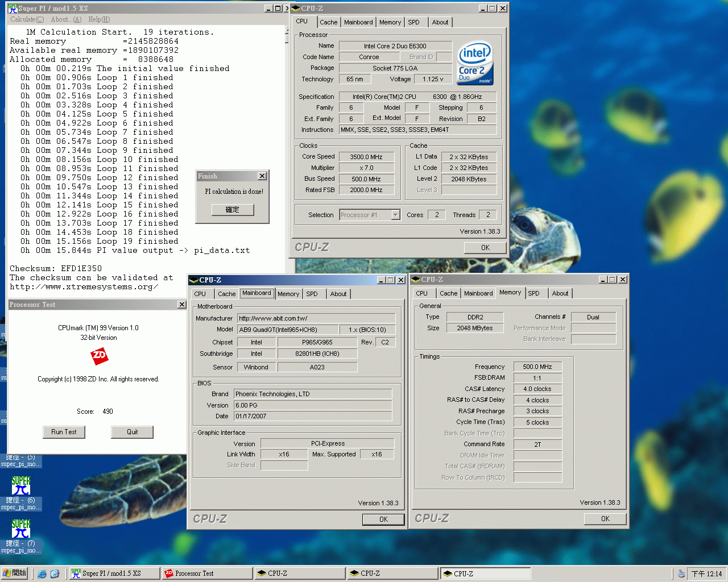Click Quit in Processor Test

click(x=133, y=432)
